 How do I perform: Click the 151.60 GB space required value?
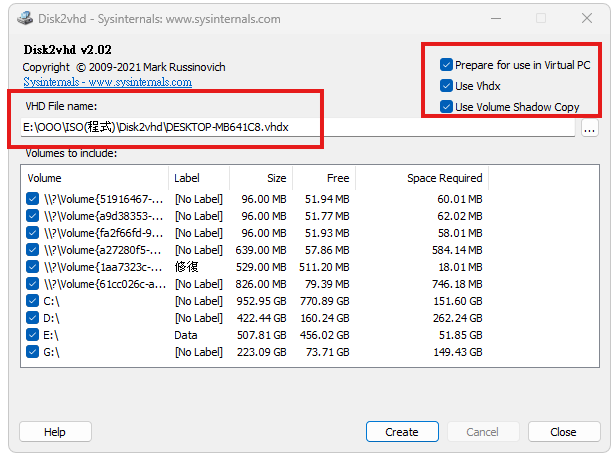tap(458, 301)
